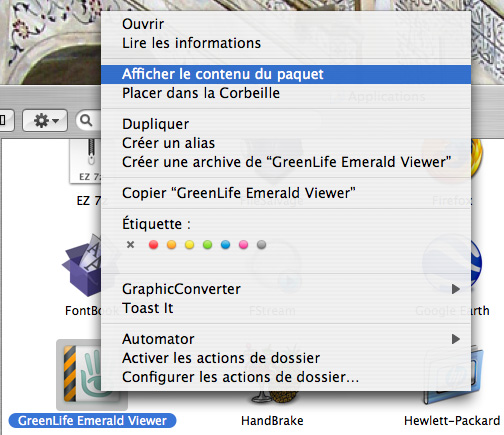Screen dimensions: 504x435
Task: Select the GreenLife Emerald Viewer app icon
Action: point(83,374)
